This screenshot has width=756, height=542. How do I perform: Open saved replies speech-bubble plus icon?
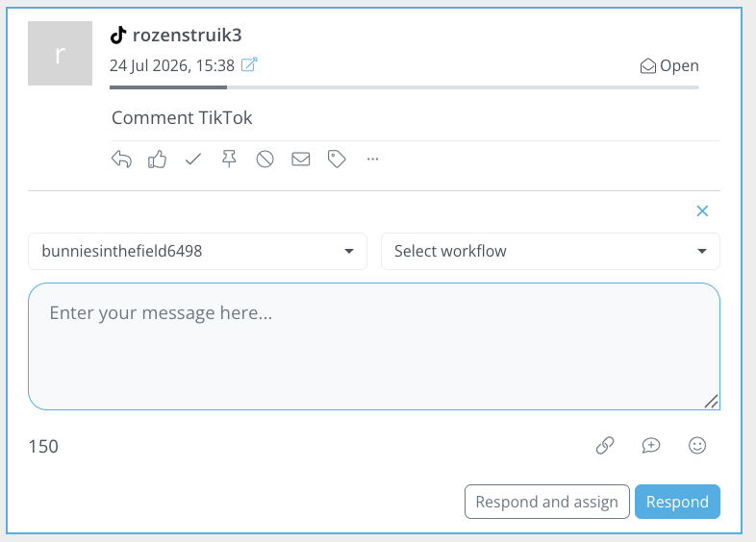(x=651, y=446)
